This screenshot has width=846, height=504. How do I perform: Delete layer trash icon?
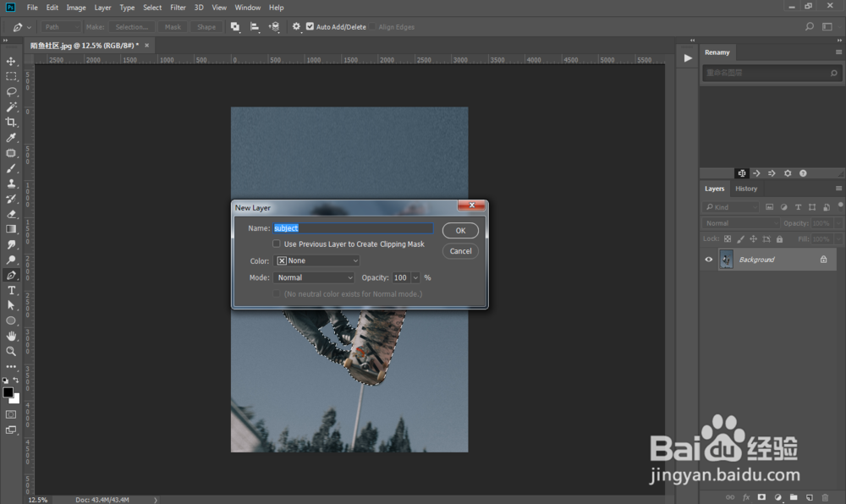pyautogui.click(x=825, y=497)
